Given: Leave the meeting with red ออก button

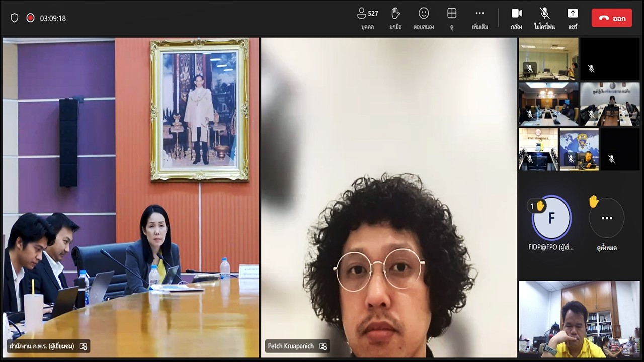Looking at the screenshot, I should [612, 18].
